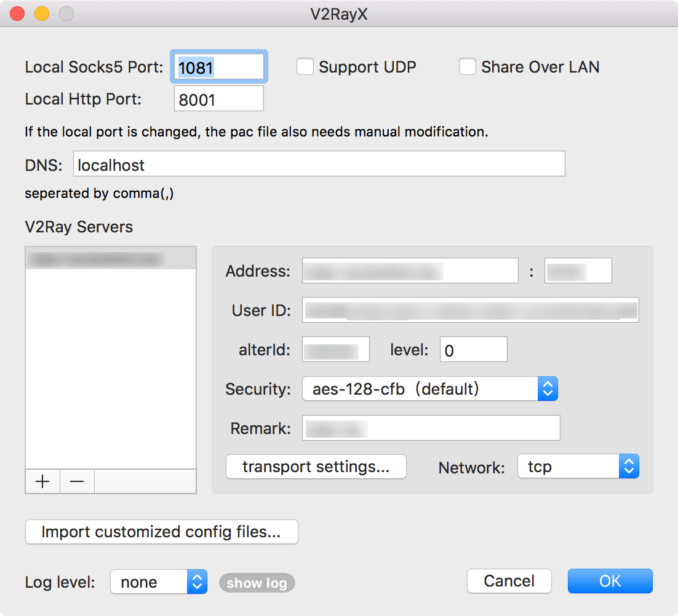The height and width of the screenshot is (616, 678).
Task: Remove the selected server with the minus icon
Action: point(76,481)
